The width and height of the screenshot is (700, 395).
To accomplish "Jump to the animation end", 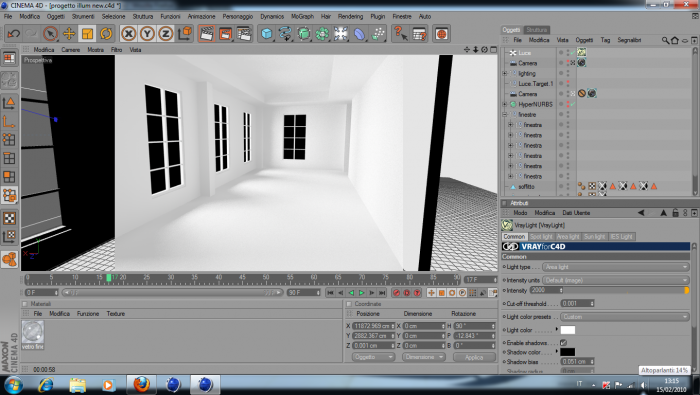I will point(382,293).
